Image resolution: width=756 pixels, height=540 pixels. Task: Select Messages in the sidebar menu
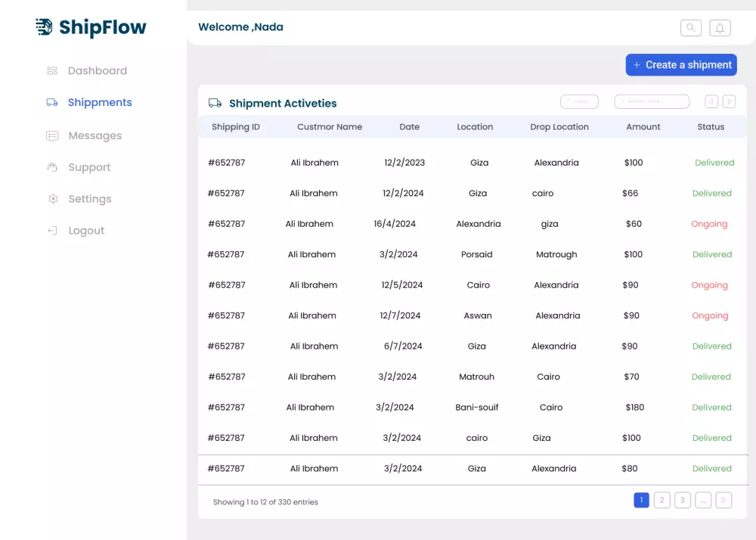tap(94, 136)
